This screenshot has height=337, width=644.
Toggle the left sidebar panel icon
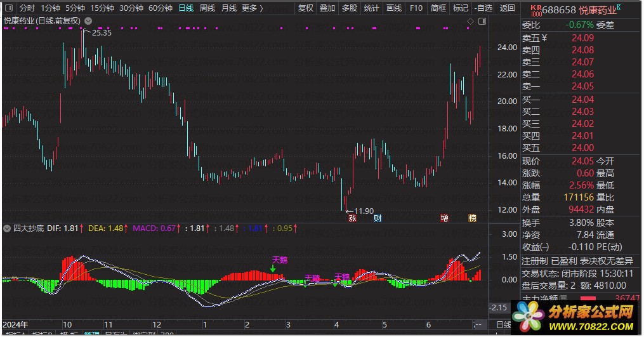tap(9, 8)
